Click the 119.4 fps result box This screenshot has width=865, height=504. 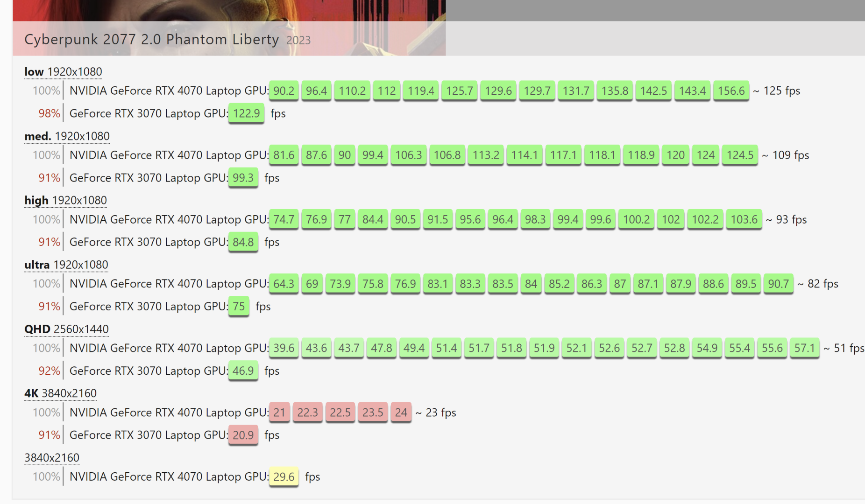pos(421,91)
